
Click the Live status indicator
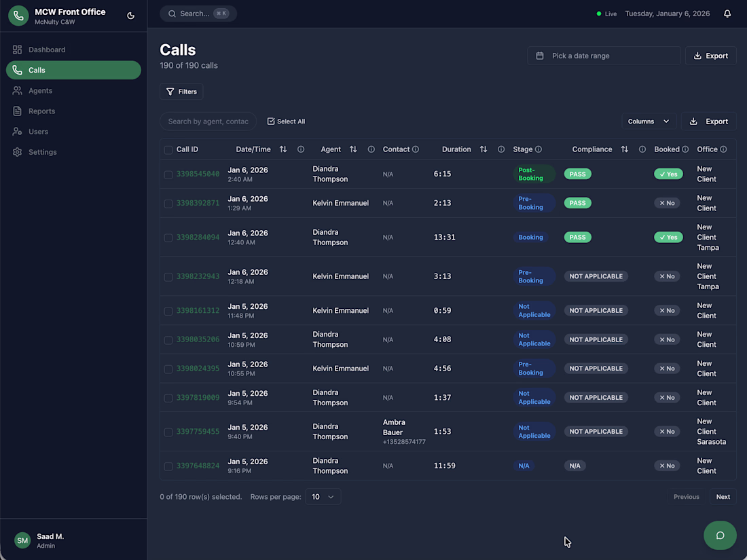click(606, 14)
